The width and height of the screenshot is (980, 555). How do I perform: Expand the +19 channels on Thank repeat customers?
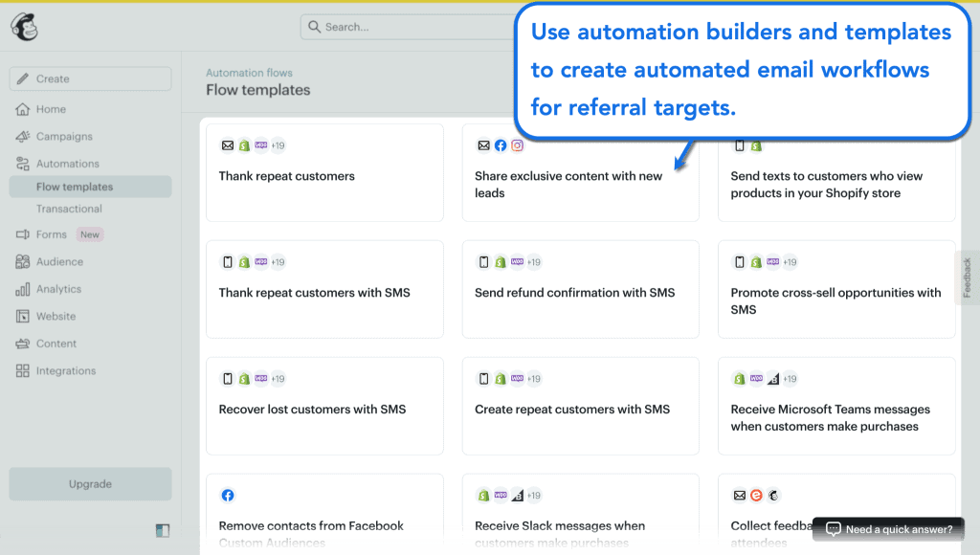point(278,144)
